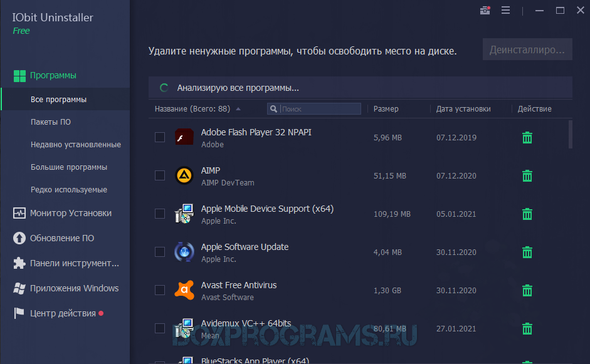The image size is (590, 364).
Task: Click the Action Center flag icon
Action: pyautogui.click(x=19, y=313)
